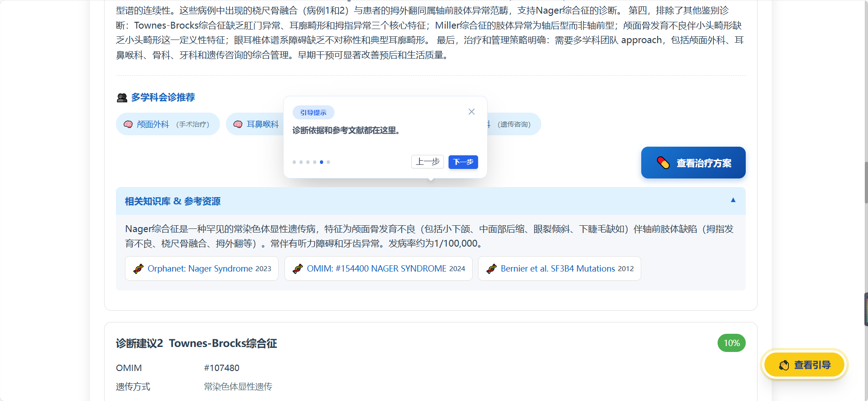Click the brain icon in 颅面外科 tag

pos(128,124)
